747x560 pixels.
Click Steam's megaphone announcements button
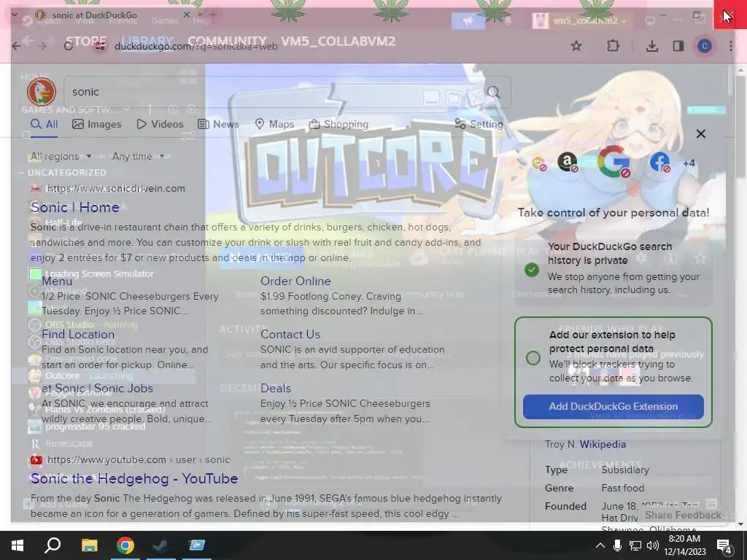[x=468, y=20]
